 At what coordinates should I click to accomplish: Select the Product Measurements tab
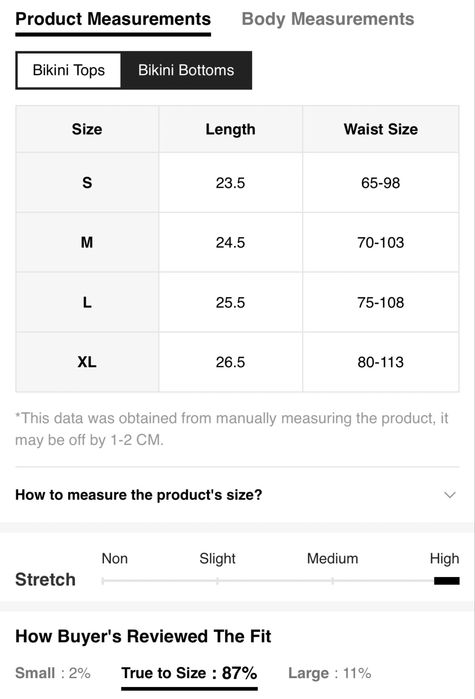(113, 19)
